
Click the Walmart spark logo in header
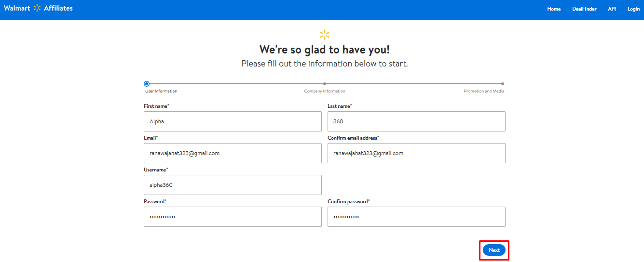(x=37, y=8)
